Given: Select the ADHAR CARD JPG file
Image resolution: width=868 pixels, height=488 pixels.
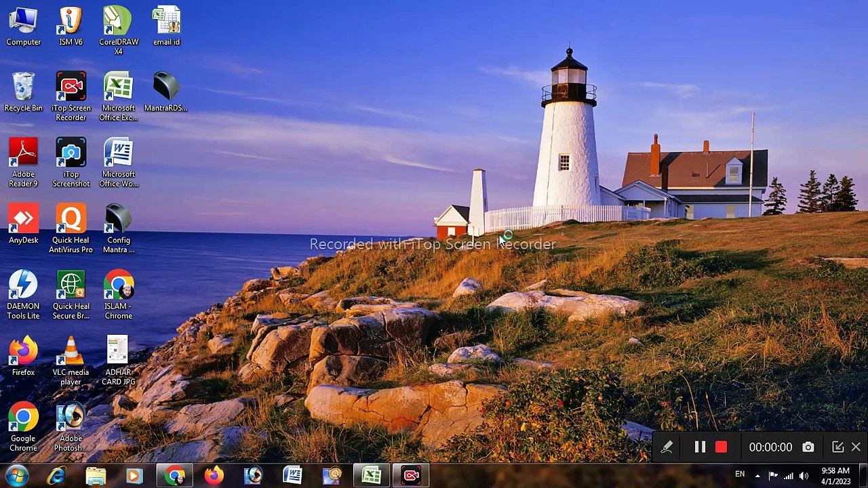Looking at the screenshot, I should click(118, 361).
